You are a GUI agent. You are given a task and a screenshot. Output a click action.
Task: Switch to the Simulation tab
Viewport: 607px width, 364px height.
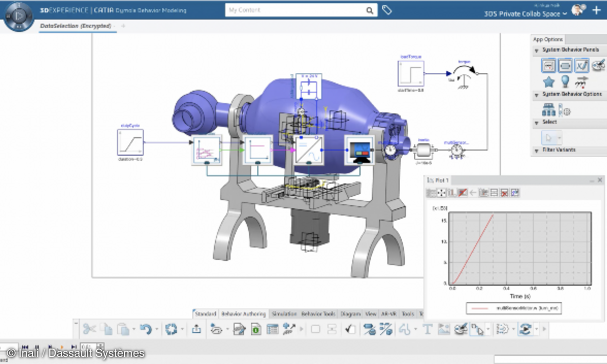(x=284, y=314)
